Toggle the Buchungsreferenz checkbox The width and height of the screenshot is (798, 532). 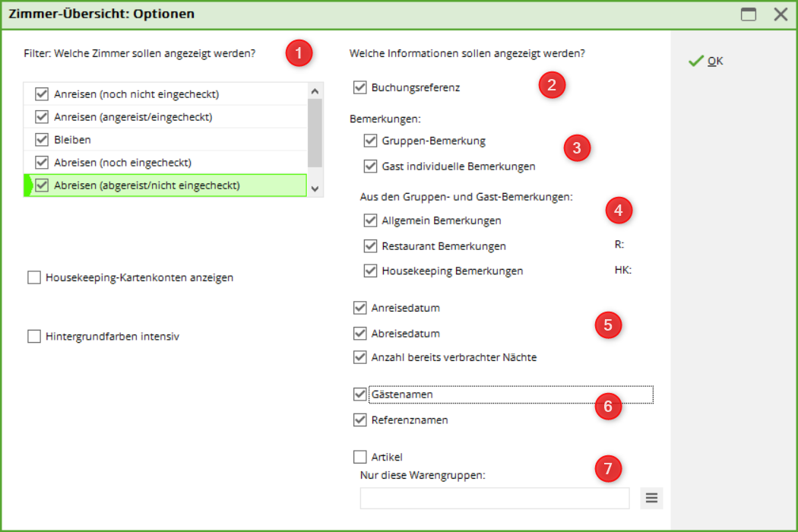360,87
